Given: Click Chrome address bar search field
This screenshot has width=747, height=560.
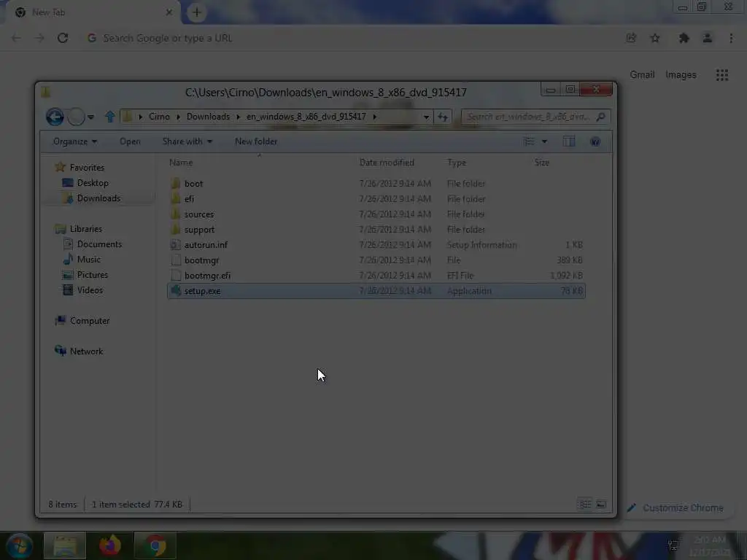Looking at the screenshot, I should tap(352, 38).
